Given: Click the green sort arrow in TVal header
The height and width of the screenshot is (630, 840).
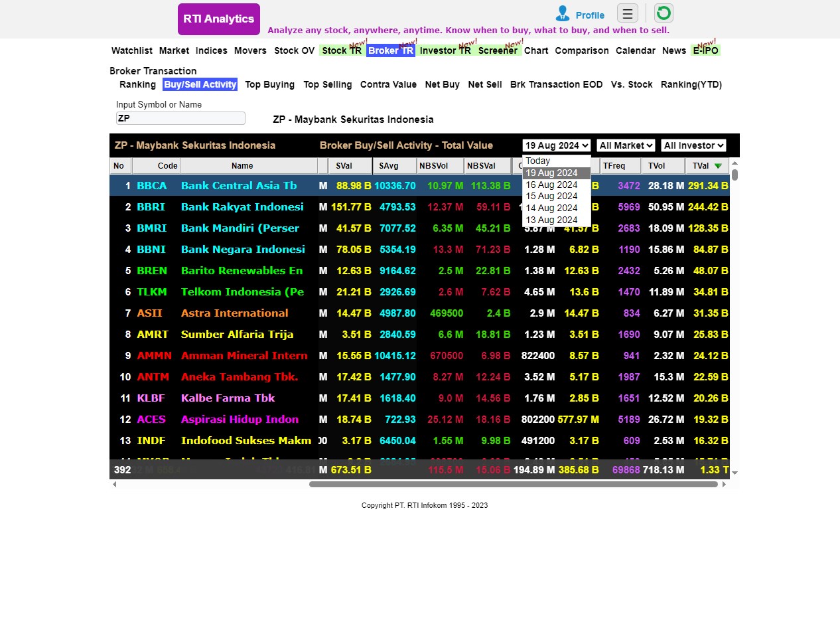Looking at the screenshot, I should pyautogui.click(x=718, y=166).
